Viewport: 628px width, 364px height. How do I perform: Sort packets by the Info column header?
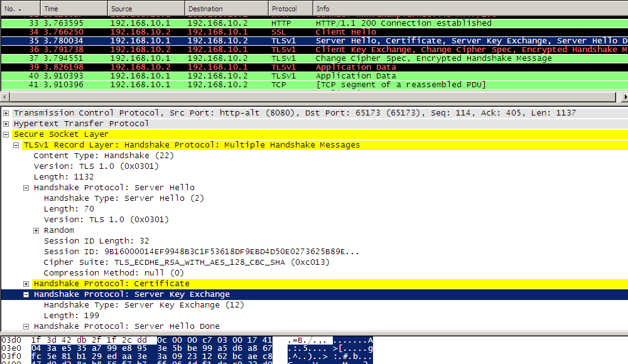(470, 8)
